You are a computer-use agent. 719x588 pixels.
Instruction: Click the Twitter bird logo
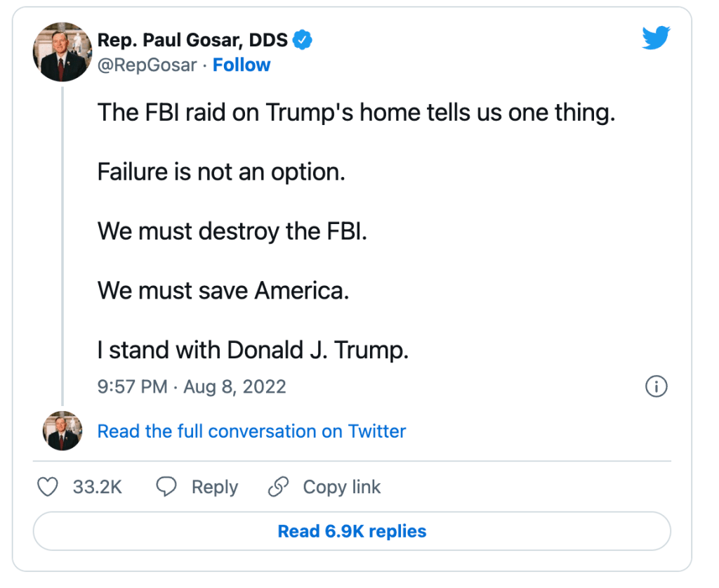coord(657,37)
